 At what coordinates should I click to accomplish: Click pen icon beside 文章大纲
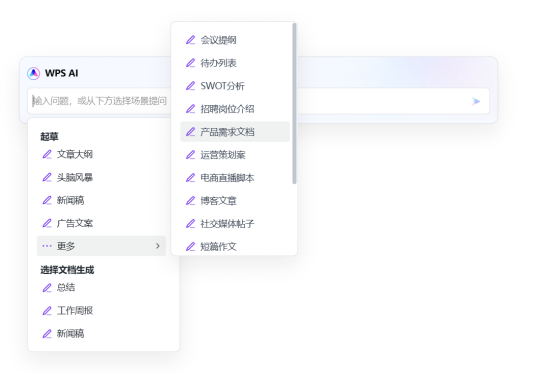(47, 154)
